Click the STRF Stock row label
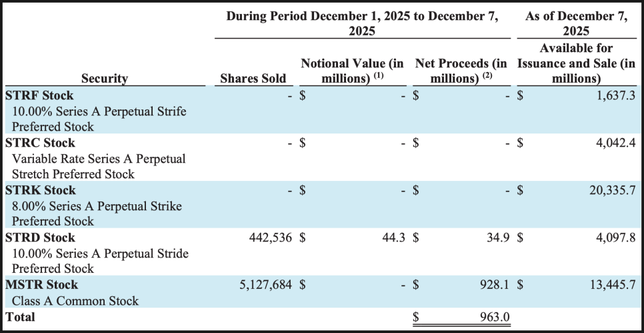The height and width of the screenshot is (333, 644). [39, 95]
